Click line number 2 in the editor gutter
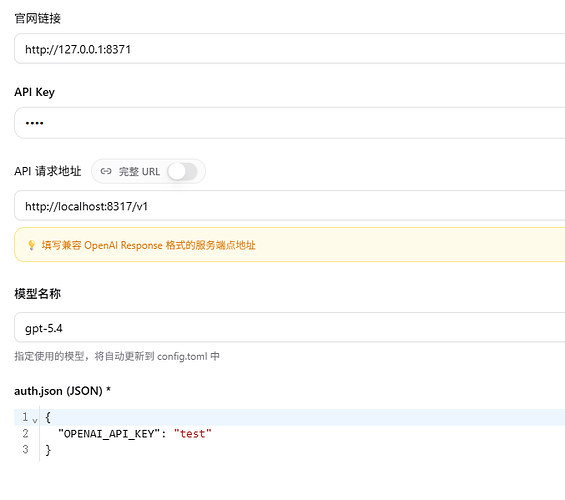 point(25,433)
